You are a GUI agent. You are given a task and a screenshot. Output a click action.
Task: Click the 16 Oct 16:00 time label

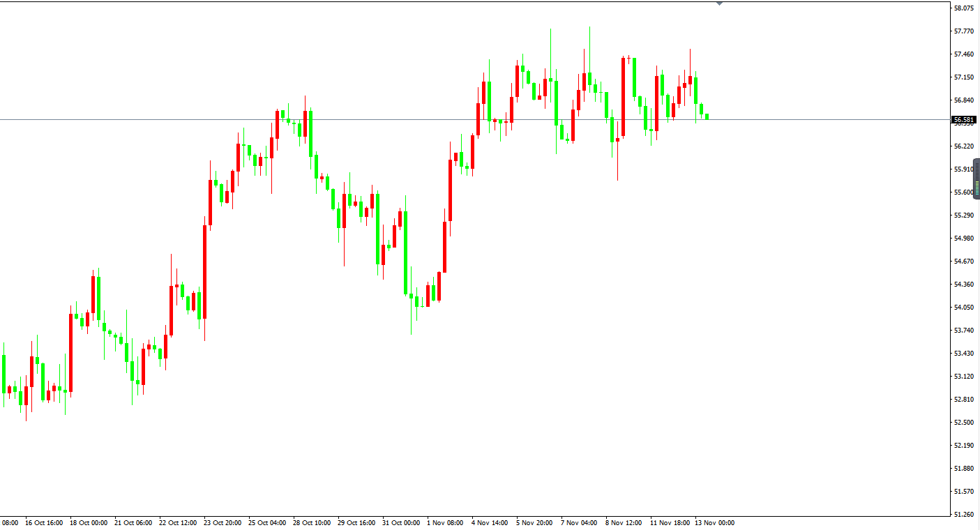(x=44, y=522)
